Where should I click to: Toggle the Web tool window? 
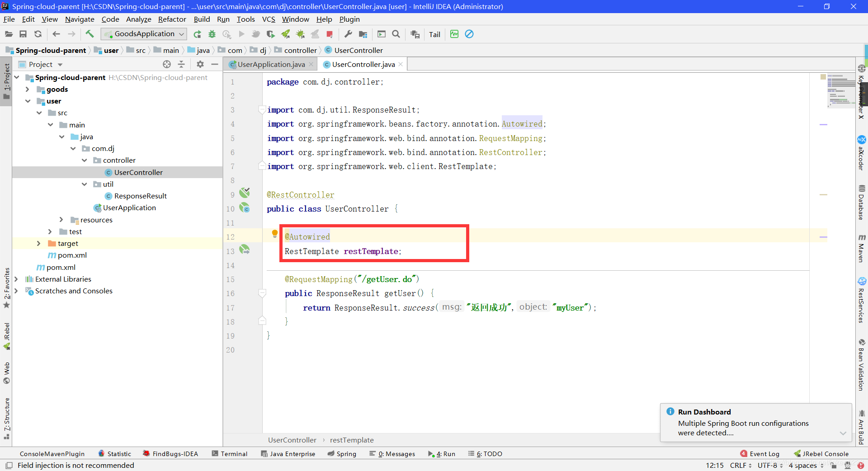6,373
